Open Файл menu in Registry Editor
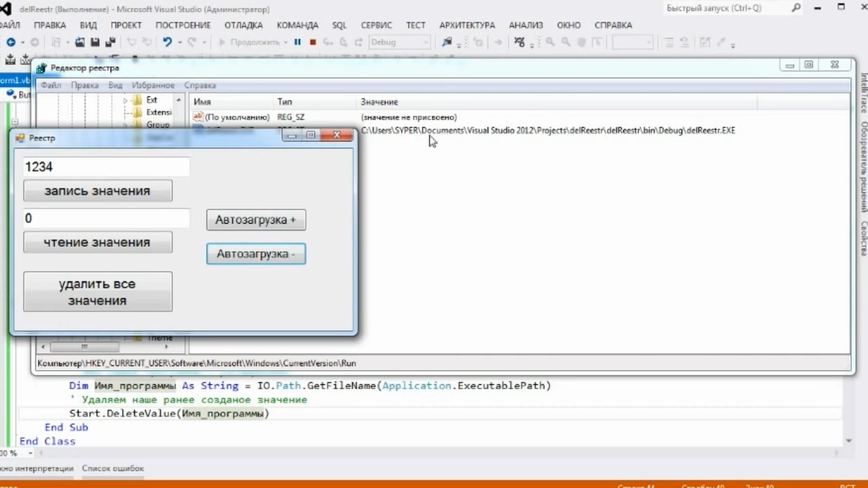The height and width of the screenshot is (488, 868). point(50,85)
